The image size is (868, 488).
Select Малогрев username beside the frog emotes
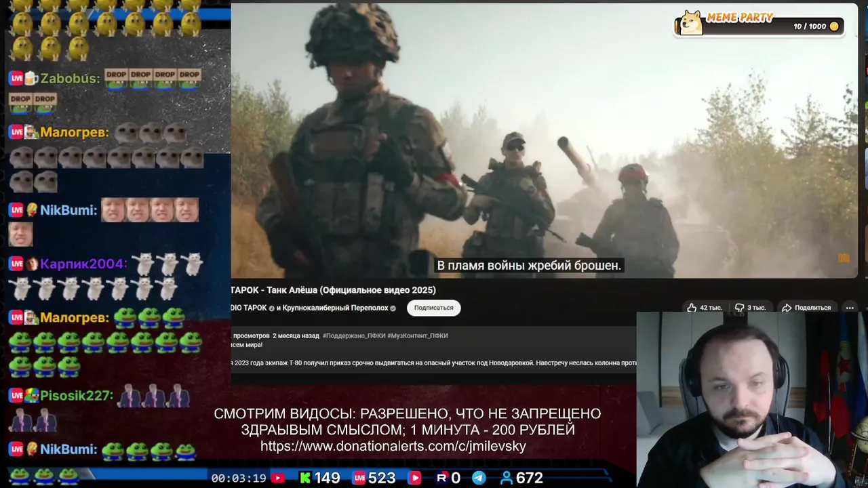(x=75, y=317)
